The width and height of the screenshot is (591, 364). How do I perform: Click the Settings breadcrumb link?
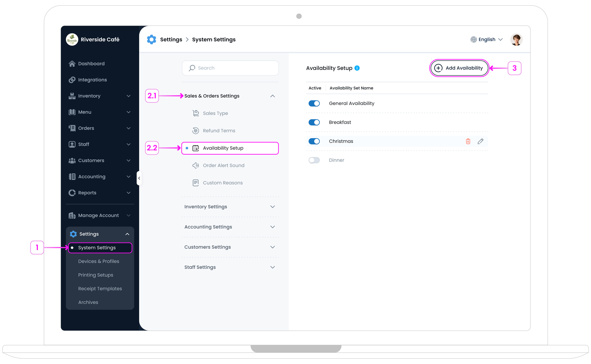point(171,40)
